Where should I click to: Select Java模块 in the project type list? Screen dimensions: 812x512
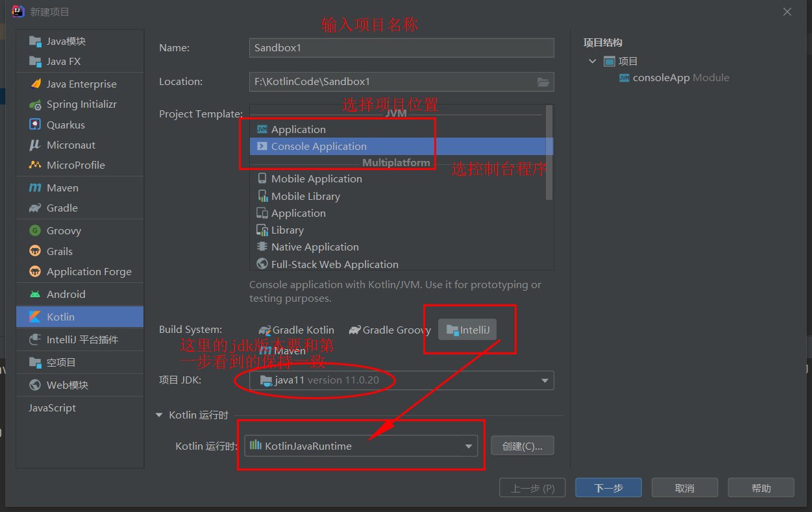(x=80, y=41)
